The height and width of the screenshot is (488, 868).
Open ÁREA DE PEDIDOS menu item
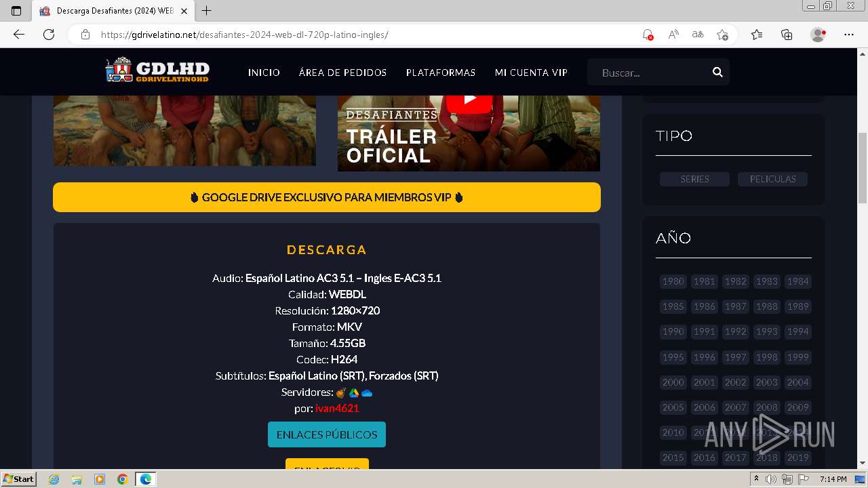click(342, 73)
